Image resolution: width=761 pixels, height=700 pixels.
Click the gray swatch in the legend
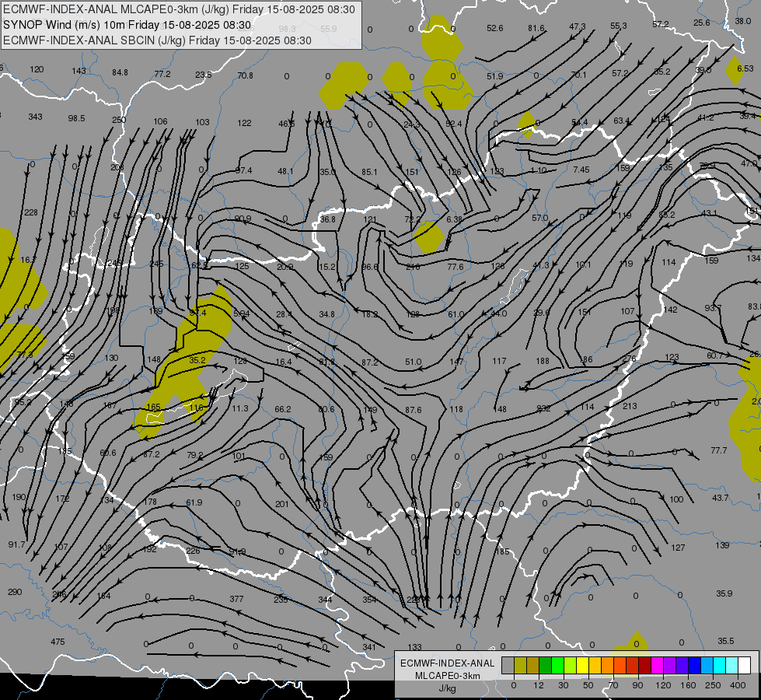pos(508,665)
